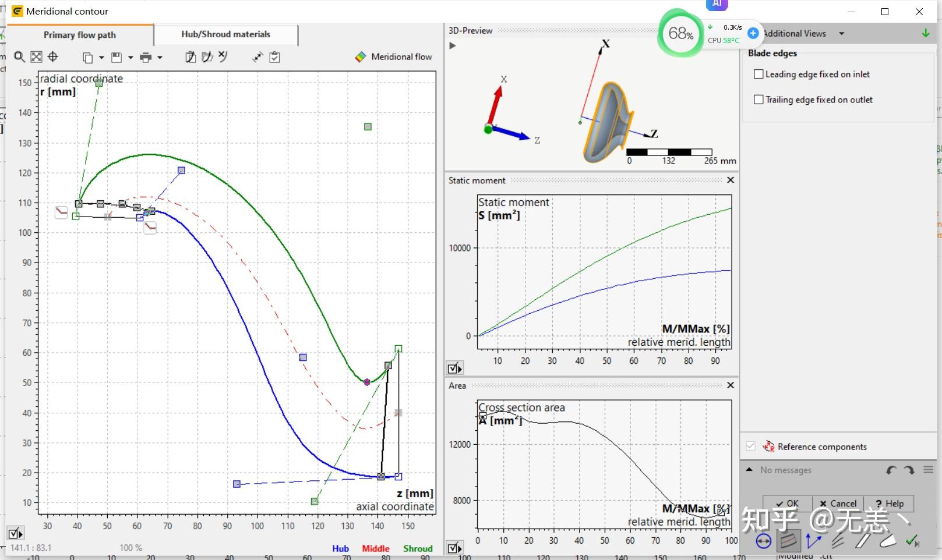Viewport: 942px width, 560px height.
Task: Click the curve-type icon below the leading edge
Action: (150, 227)
